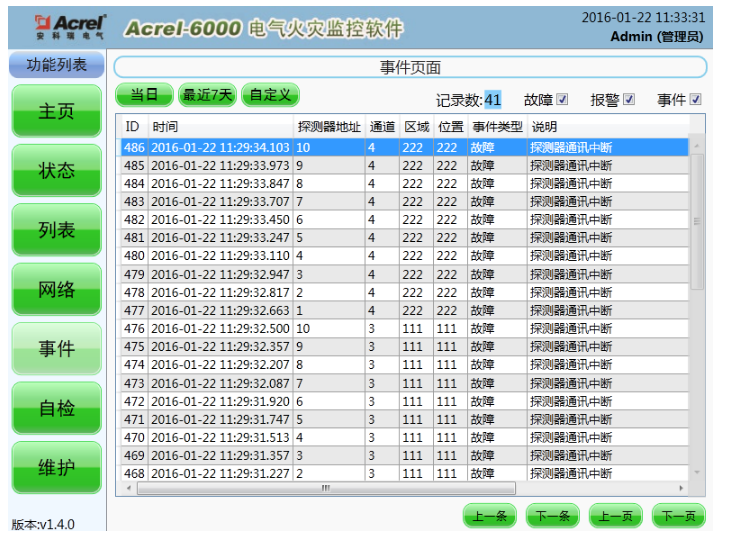
Task: Click the header clock 2016-01-22 11:33:31
Action: 643,18
